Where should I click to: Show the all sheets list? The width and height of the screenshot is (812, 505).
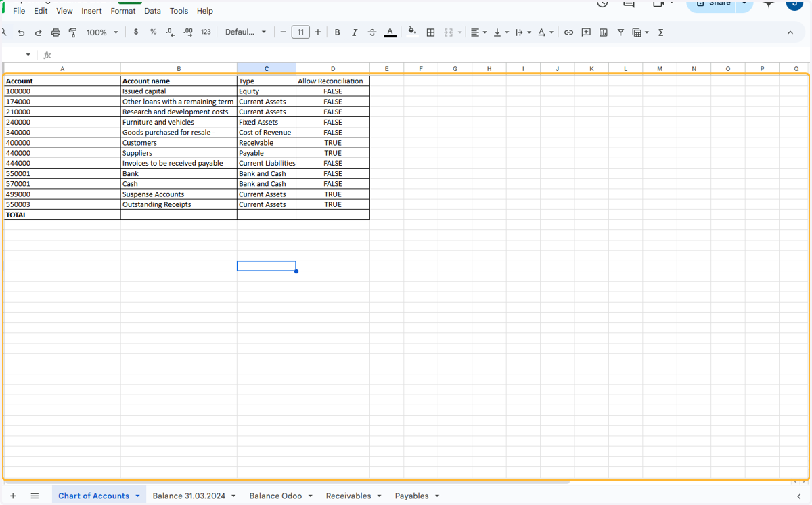click(x=35, y=496)
